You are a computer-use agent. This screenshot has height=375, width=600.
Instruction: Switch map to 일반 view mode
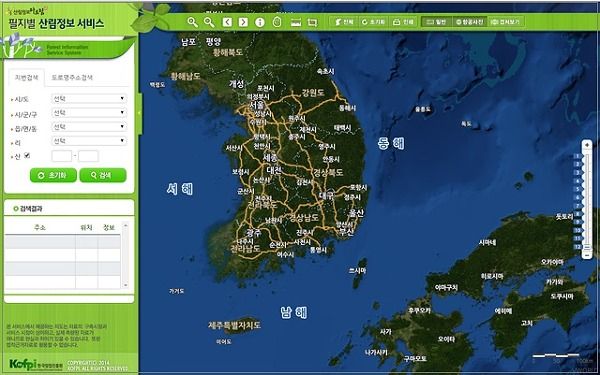436,22
